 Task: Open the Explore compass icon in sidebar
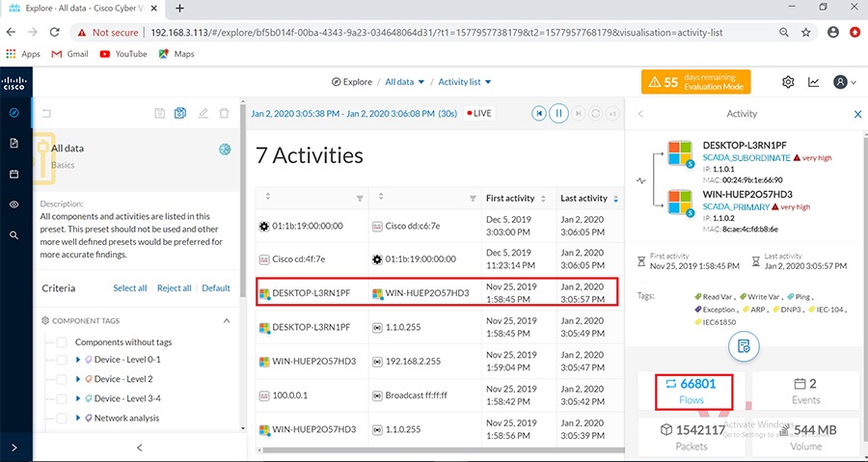pos(14,113)
